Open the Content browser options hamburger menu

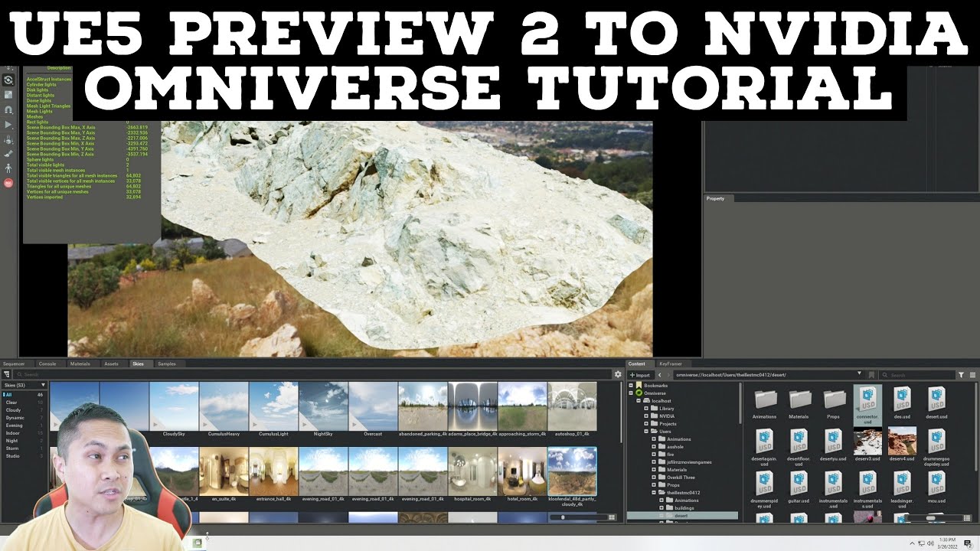click(x=973, y=375)
